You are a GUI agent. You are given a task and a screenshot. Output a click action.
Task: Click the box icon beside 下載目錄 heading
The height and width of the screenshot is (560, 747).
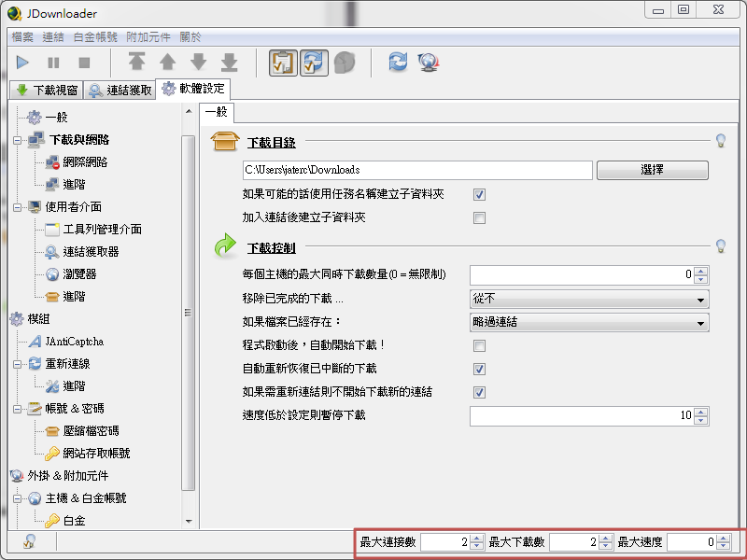pyautogui.click(x=225, y=141)
